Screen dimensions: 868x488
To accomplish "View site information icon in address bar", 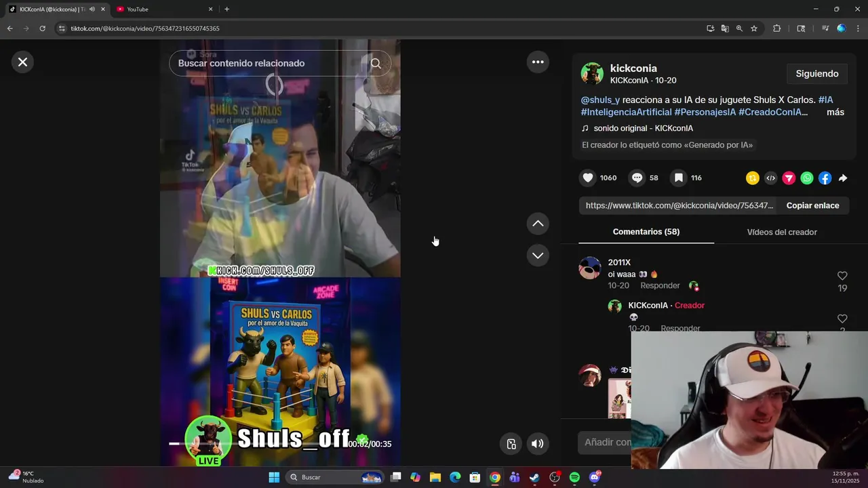I will click(62, 28).
